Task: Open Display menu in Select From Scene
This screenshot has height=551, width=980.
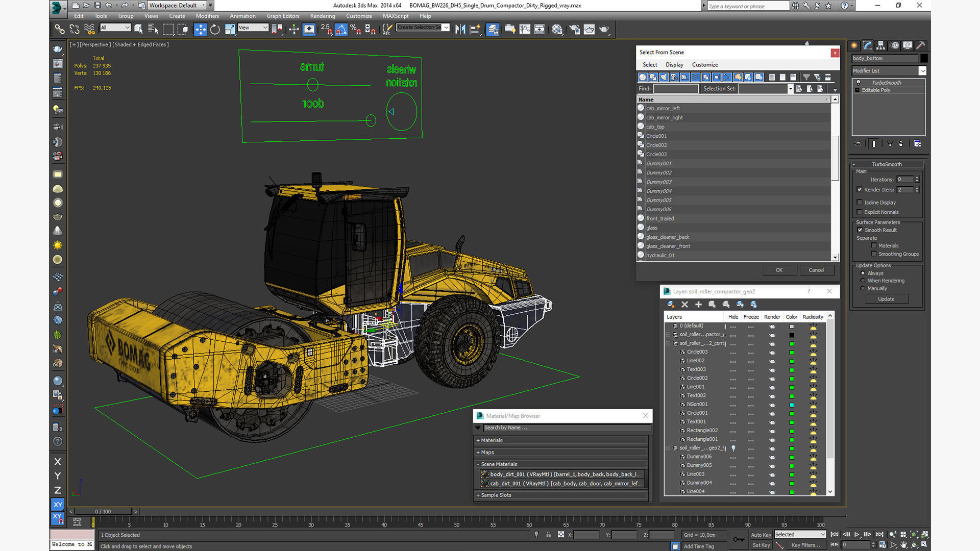Action: (674, 65)
